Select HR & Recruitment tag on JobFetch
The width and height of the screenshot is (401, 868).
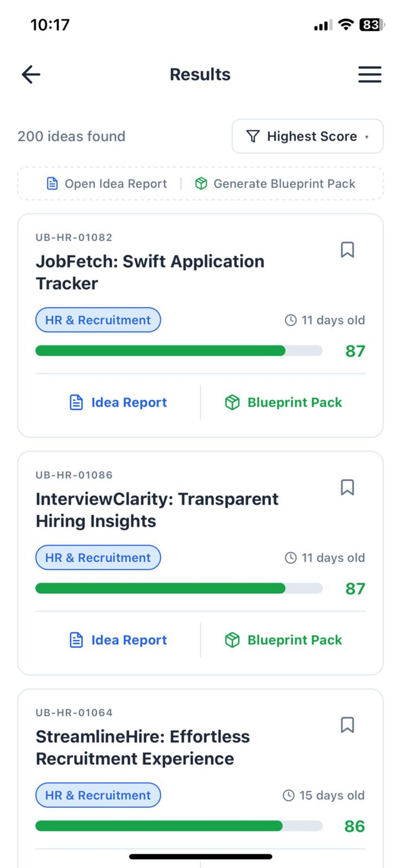tap(98, 320)
